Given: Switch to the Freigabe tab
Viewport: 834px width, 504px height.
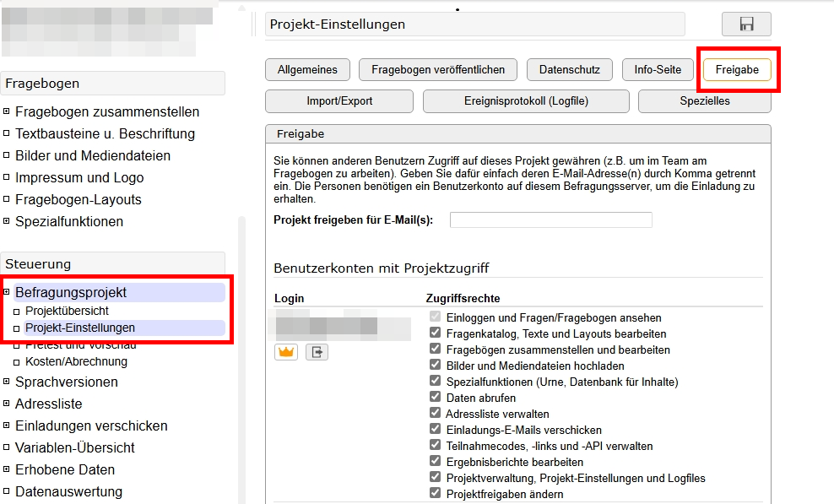Looking at the screenshot, I should tap(737, 69).
